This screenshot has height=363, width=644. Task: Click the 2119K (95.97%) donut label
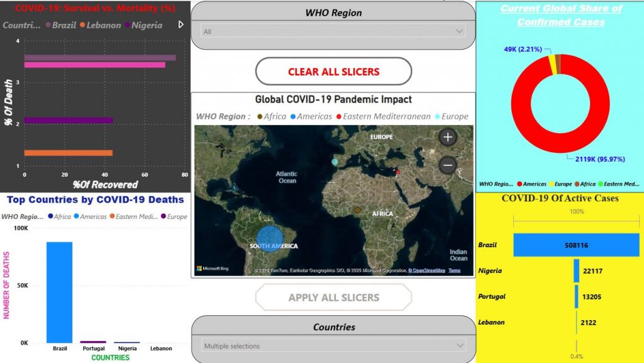coord(599,159)
